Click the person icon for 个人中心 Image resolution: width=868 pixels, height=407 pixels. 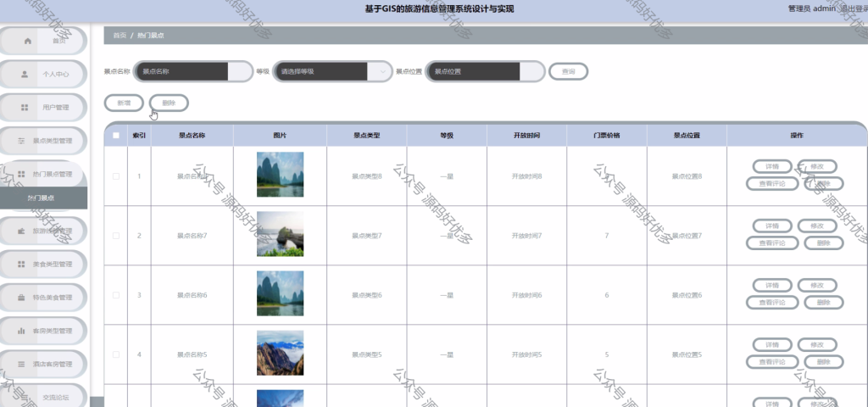[x=25, y=75]
